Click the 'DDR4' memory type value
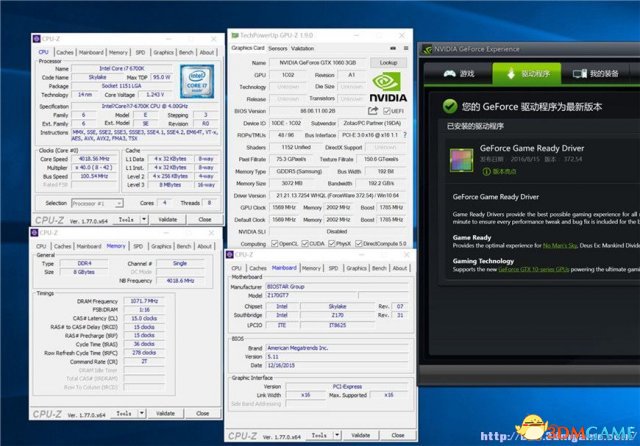The height and width of the screenshot is (446, 640). [84, 264]
